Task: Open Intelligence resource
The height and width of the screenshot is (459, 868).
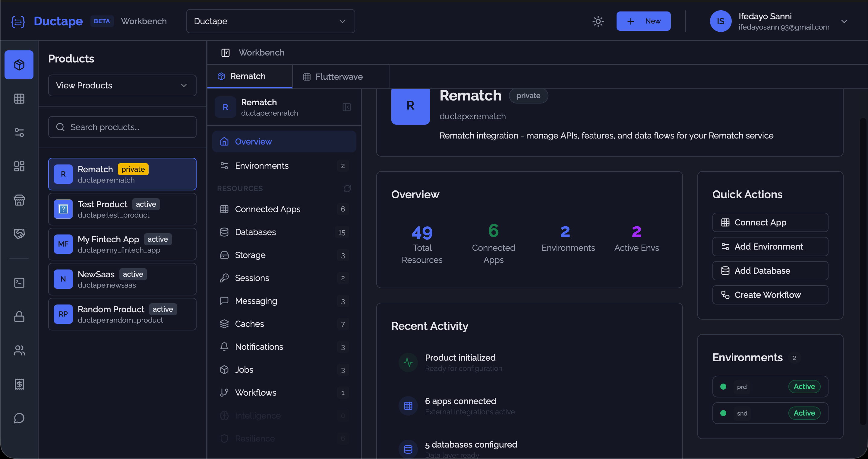Action: 284,416
